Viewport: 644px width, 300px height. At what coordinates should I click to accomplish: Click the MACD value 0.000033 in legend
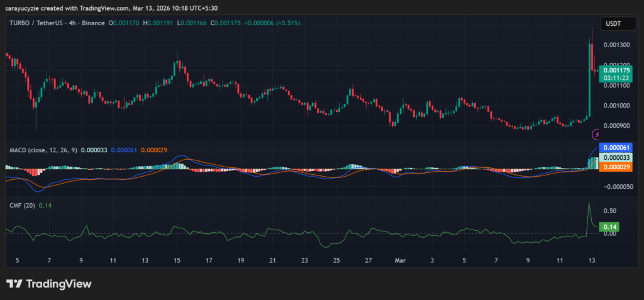coord(94,149)
